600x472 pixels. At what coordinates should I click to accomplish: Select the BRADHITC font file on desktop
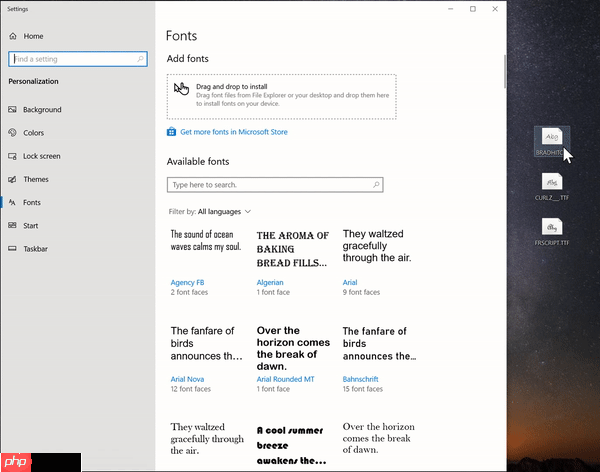click(552, 141)
